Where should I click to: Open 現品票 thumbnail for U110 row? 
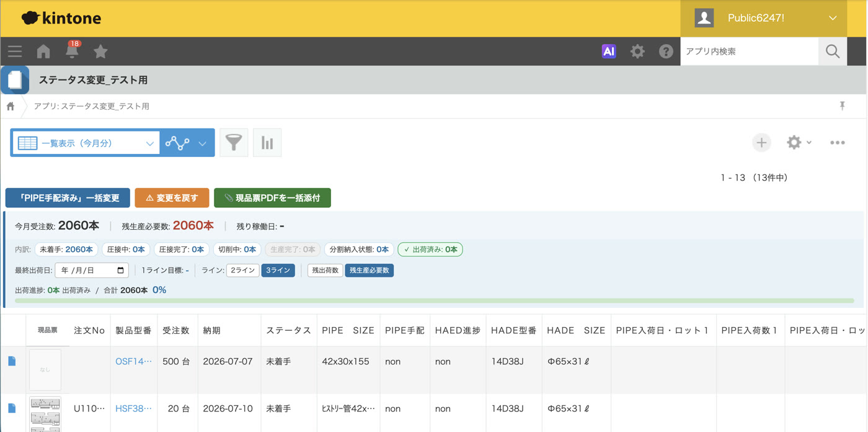45,414
